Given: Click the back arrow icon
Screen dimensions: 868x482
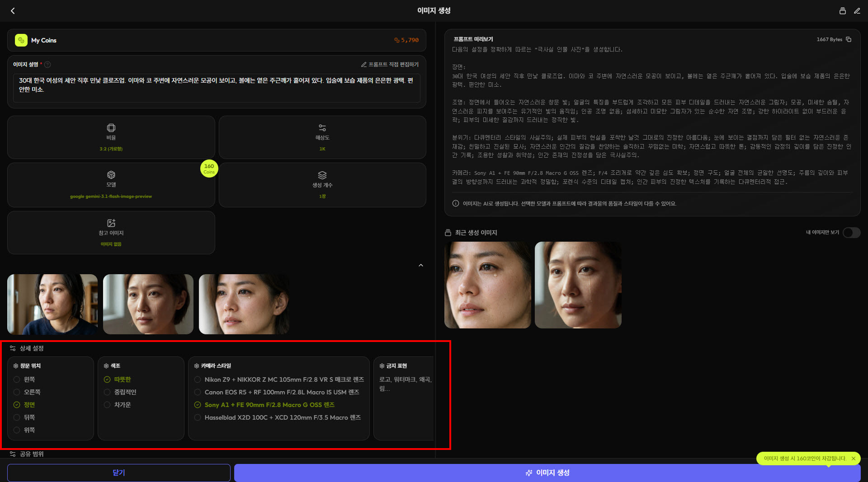Looking at the screenshot, I should click(13, 11).
